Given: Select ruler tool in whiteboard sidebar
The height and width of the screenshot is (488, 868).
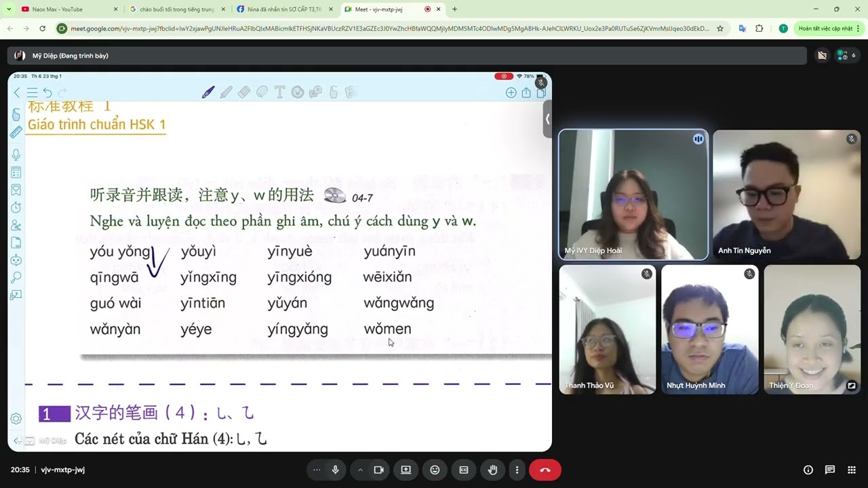Looking at the screenshot, I should [16, 133].
